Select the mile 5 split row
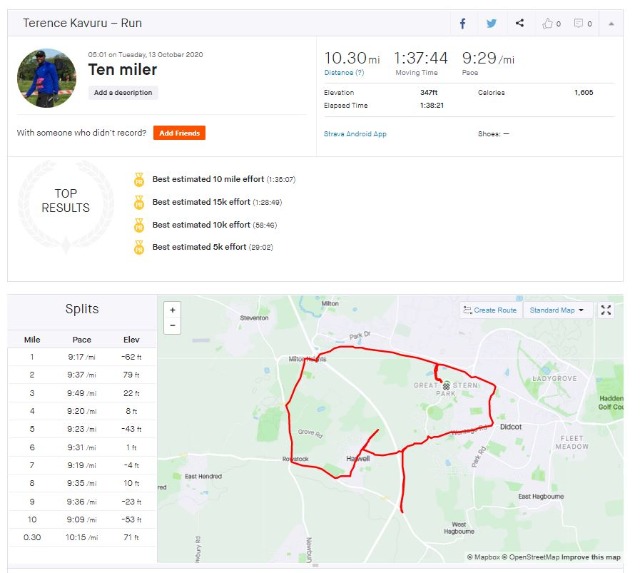Viewport: 640px width, 573px height. [82, 429]
